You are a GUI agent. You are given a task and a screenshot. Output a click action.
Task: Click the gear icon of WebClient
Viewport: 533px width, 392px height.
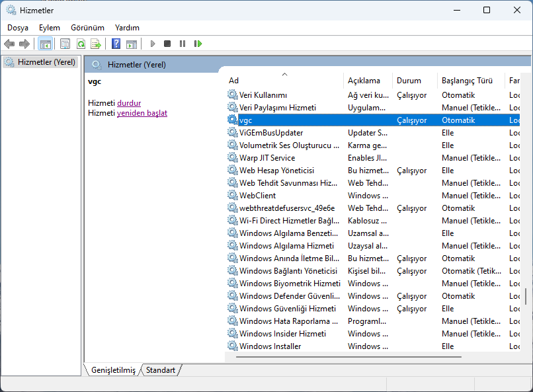[x=233, y=195]
